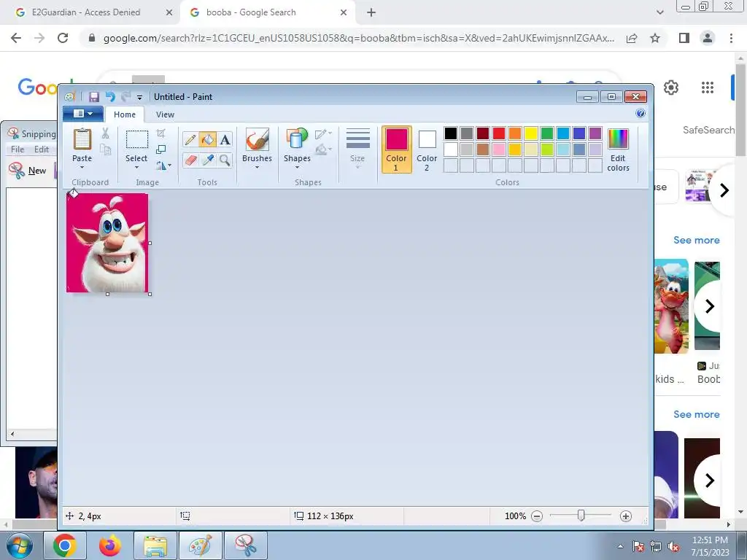
Task: Expand the Shapes gallery dropdown
Action: 297,167
